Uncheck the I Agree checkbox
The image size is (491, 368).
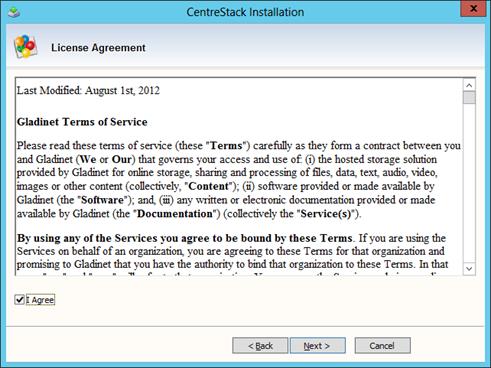click(x=20, y=300)
